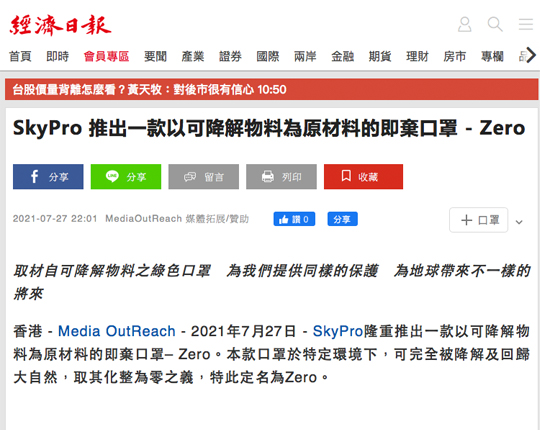Expand the chevron next to 口罩 tag

coord(519,222)
